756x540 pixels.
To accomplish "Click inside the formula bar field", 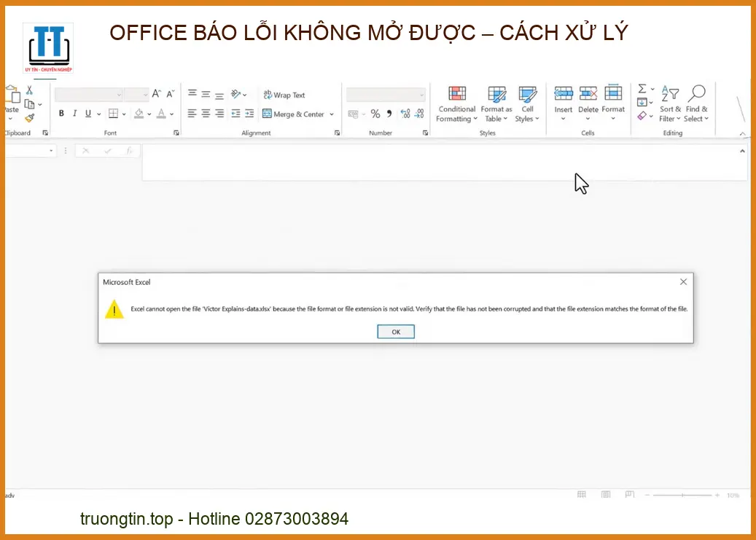I will tap(437, 162).
